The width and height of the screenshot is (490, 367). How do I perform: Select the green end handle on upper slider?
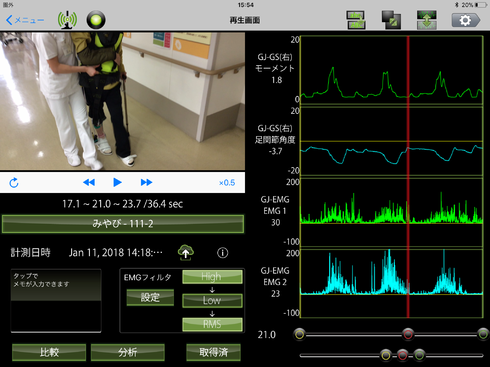(x=483, y=334)
